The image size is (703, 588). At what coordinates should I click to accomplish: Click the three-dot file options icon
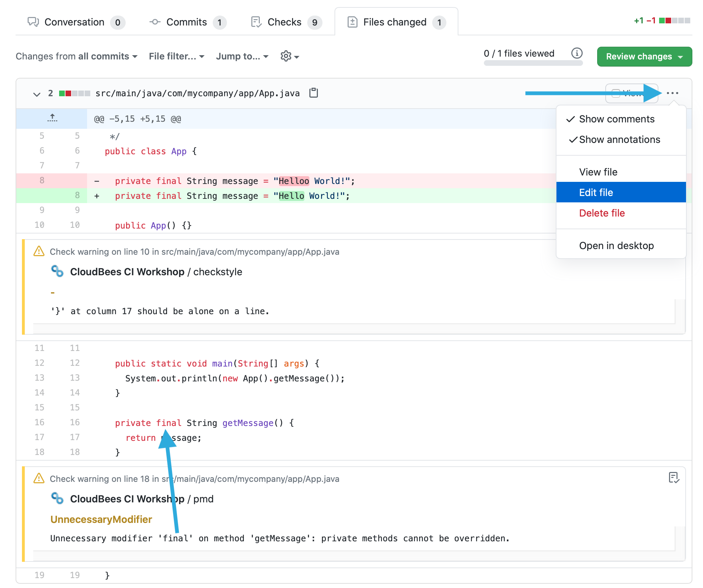(672, 93)
